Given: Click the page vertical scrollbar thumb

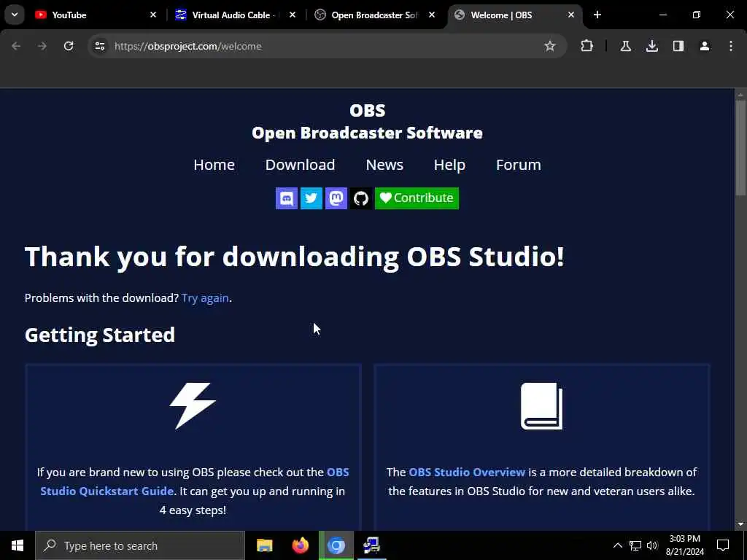Looking at the screenshot, I should [x=740, y=147].
